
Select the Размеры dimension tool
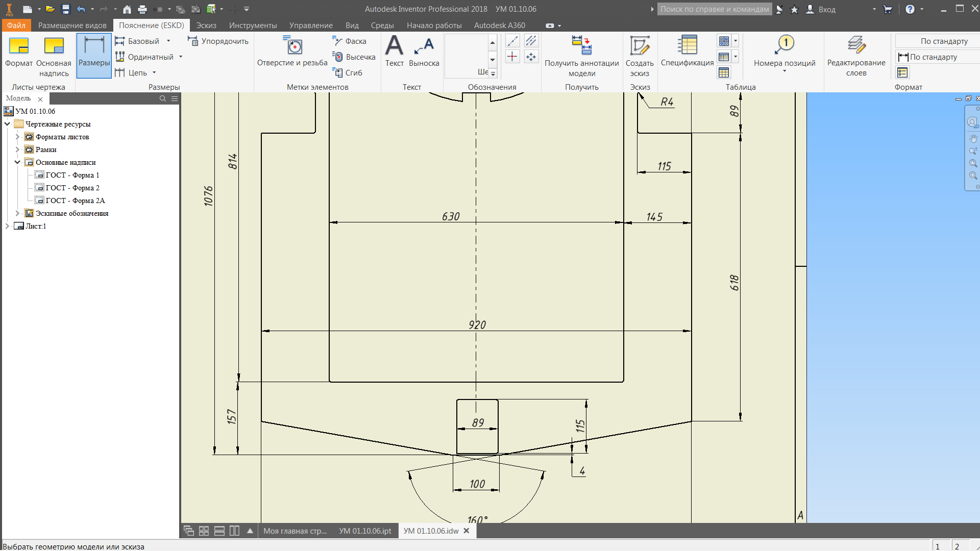tap(94, 54)
